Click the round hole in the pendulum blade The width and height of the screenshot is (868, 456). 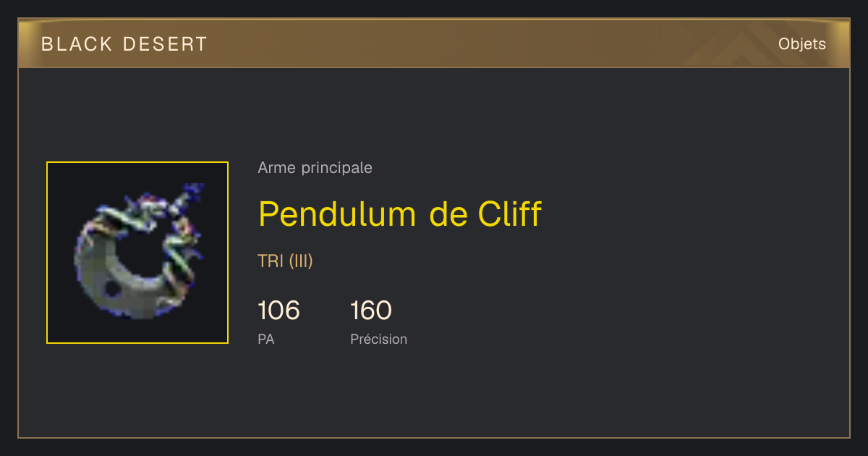113,289
